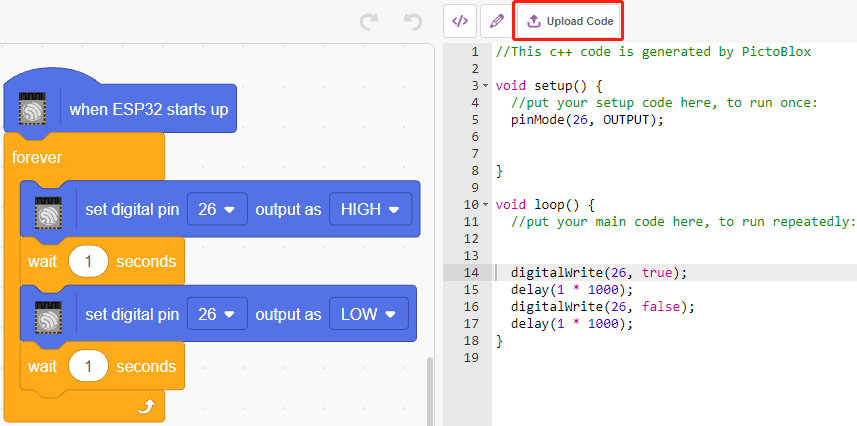This screenshot has height=426, width=857.
Task: Collapse the void setup() fold arrow
Action: click(x=486, y=86)
